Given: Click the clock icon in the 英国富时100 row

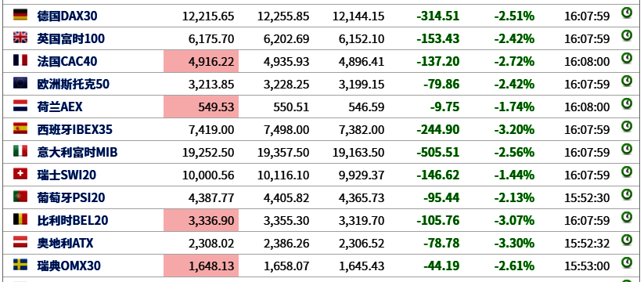Looking at the screenshot, I should tap(626, 36).
